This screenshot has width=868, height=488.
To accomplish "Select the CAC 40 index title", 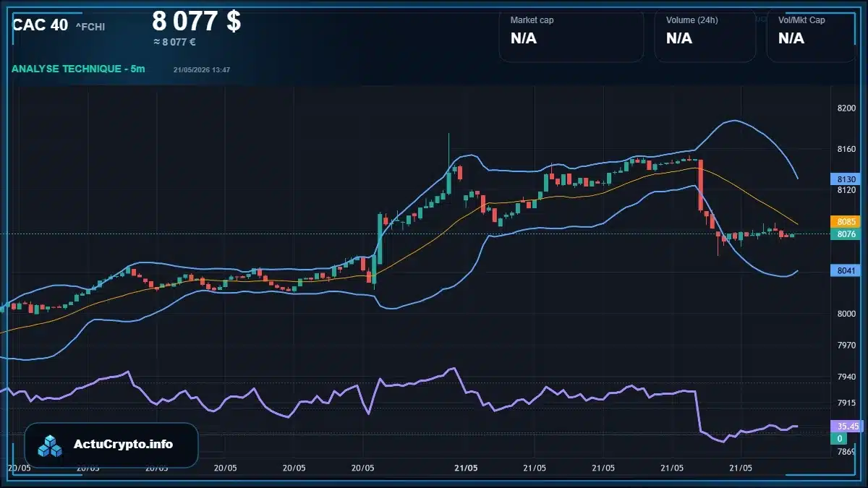I will 40,25.
